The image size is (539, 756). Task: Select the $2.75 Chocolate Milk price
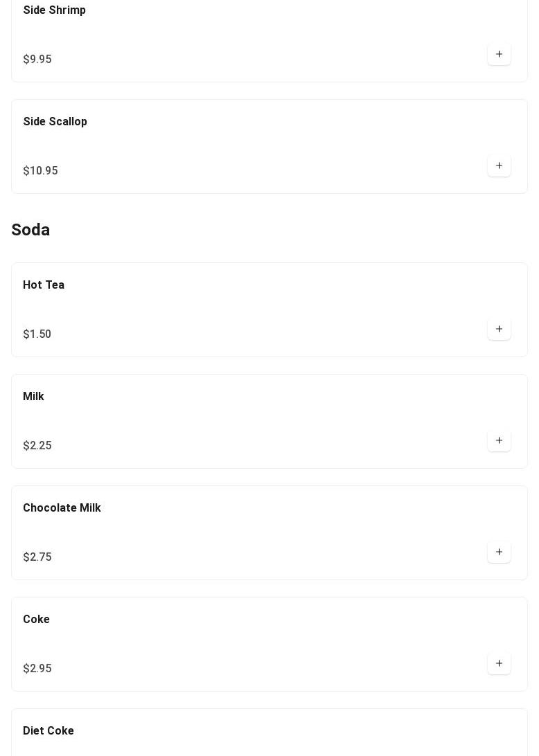37,557
